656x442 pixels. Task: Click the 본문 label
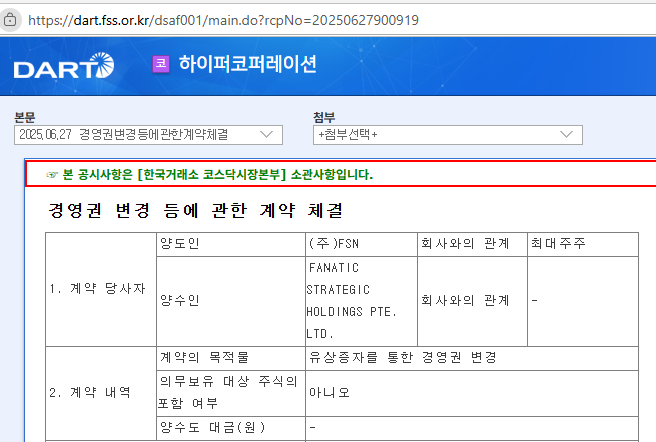(x=25, y=118)
